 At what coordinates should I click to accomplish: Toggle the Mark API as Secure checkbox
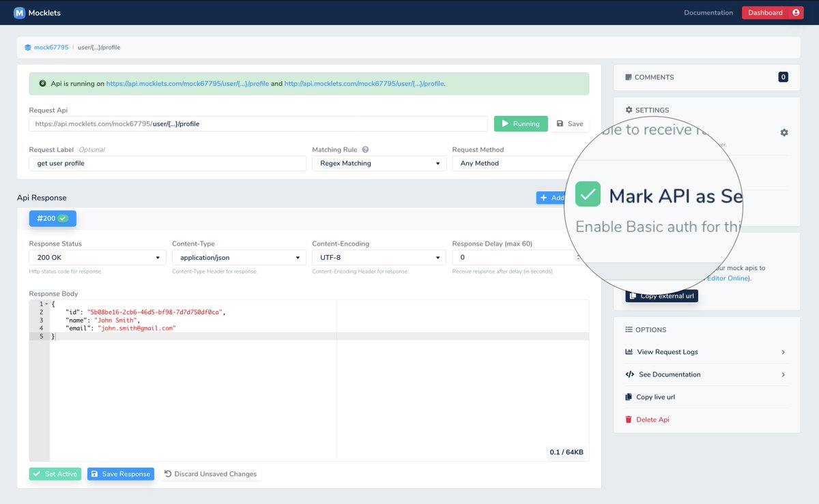point(588,194)
